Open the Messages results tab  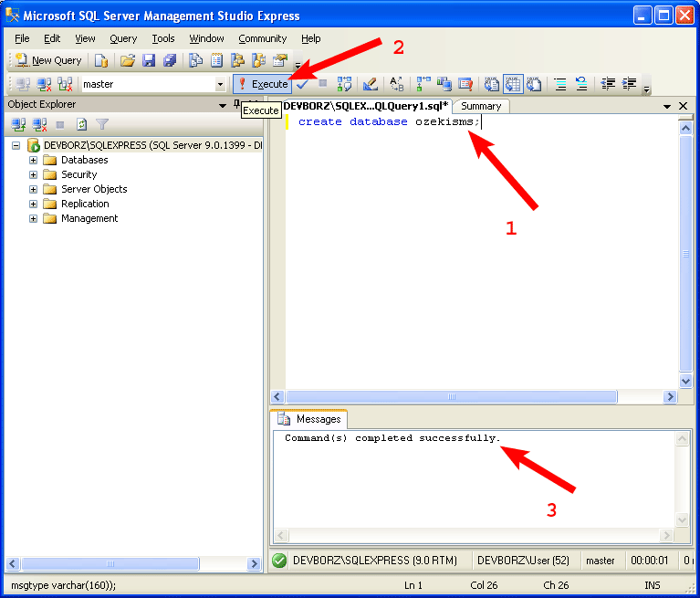pyautogui.click(x=308, y=419)
